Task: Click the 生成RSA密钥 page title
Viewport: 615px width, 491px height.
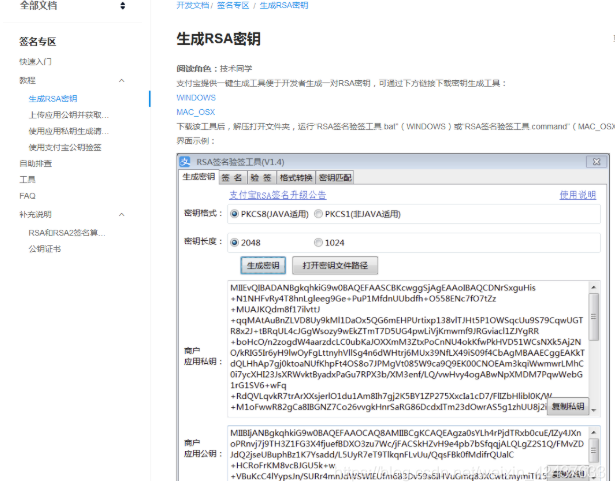Action: (218, 39)
